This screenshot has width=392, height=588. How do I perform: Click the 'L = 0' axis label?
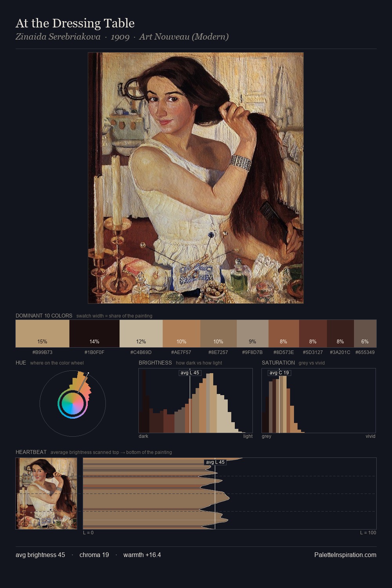pyautogui.click(x=88, y=533)
